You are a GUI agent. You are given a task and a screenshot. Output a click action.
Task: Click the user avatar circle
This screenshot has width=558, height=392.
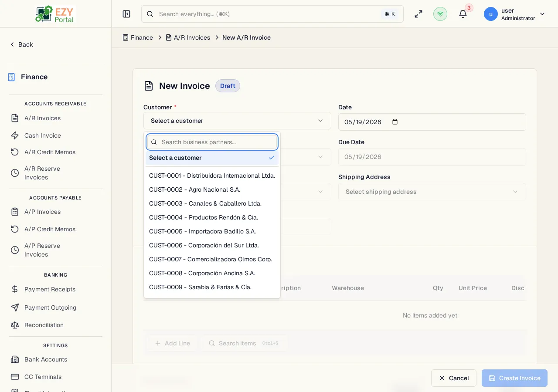pyautogui.click(x=491, y=14)
